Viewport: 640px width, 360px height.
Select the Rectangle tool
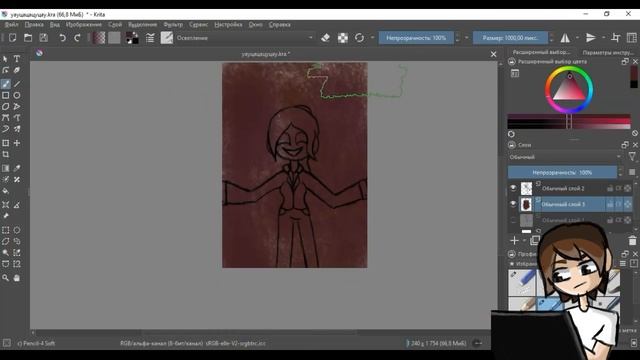coord(6,95)
